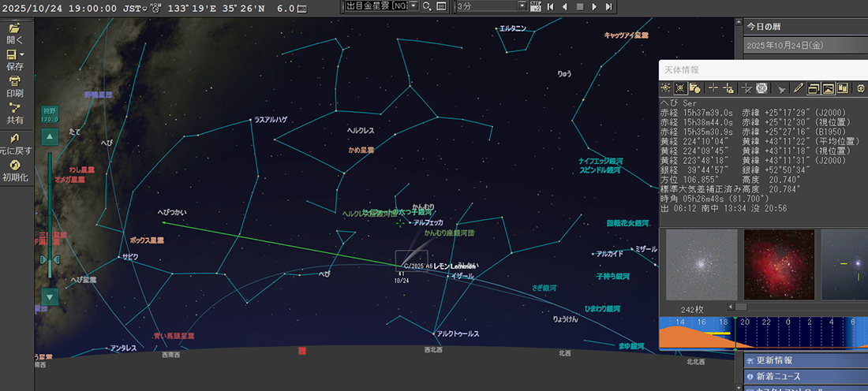
Task: Click the 印刷 (Print) icon
Action: click(14, 81)
